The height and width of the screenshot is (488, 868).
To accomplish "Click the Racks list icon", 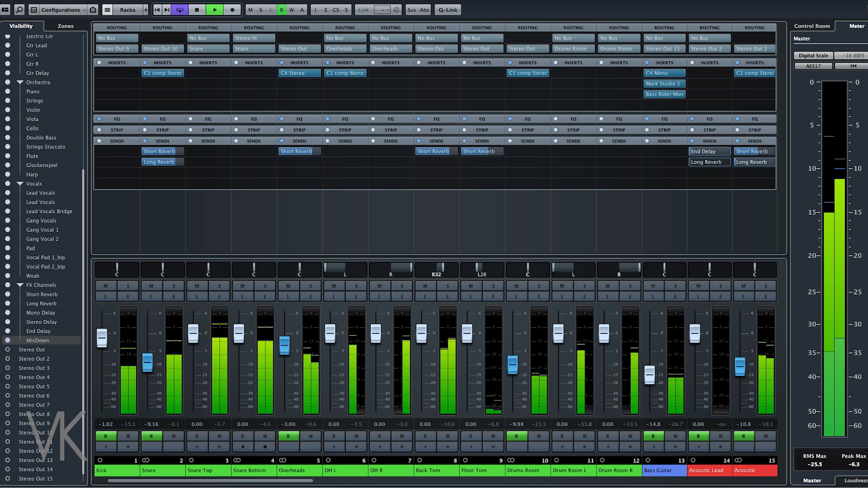I will (107, 9).
